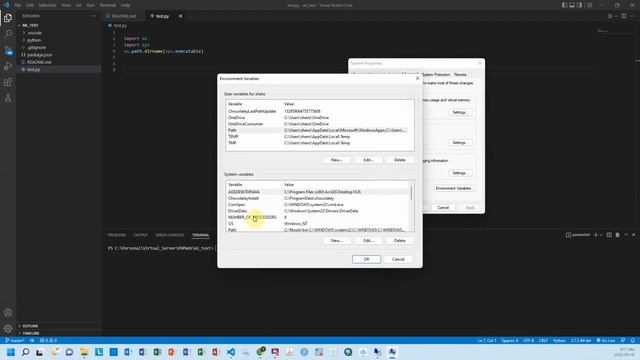Run the Python file with play icon
The width and height of the screenshot is (640, 360).
(x=610, y=16)
